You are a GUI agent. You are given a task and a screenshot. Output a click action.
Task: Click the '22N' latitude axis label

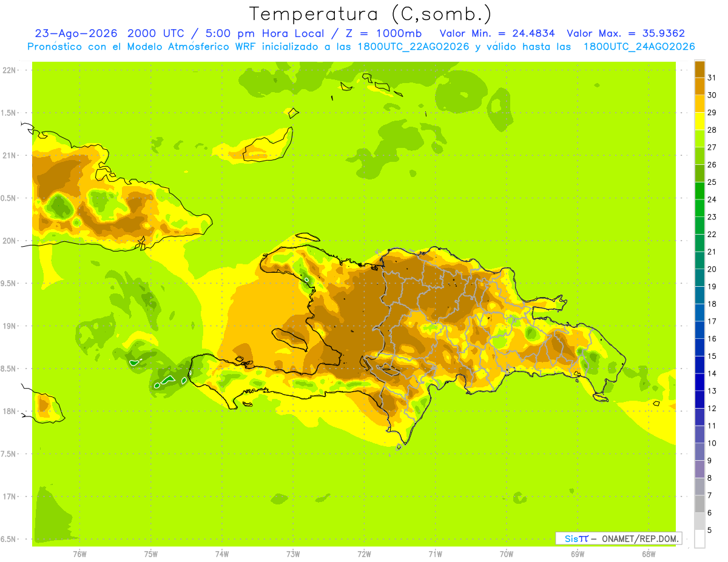[x=10, y=70]
